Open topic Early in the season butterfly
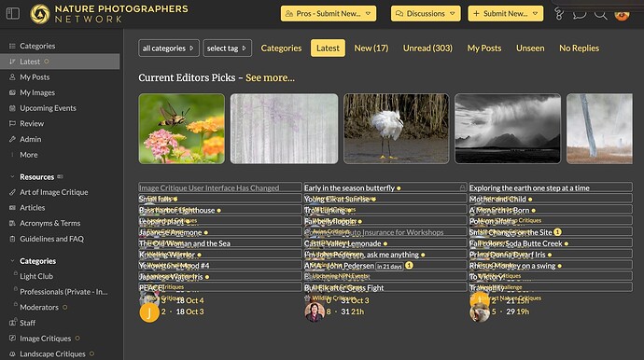The width and height of the screenshot is (644, 360). (349, 187)
